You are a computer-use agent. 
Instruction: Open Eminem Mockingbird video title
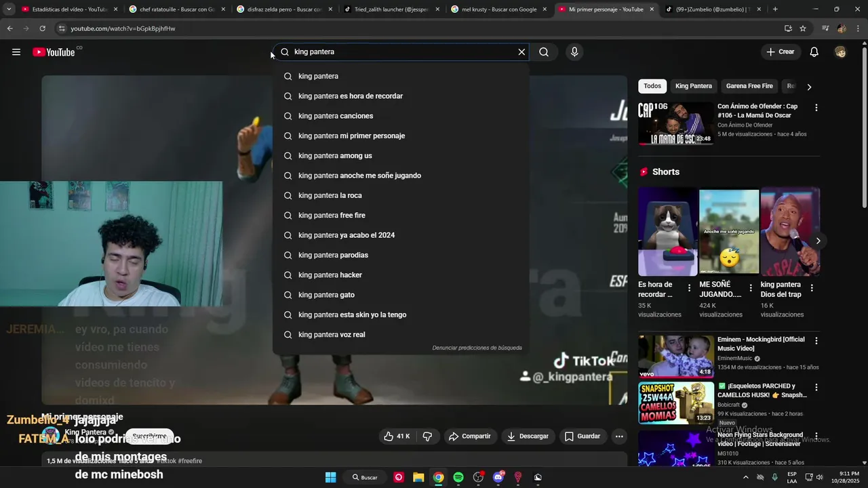click(761, 344)
